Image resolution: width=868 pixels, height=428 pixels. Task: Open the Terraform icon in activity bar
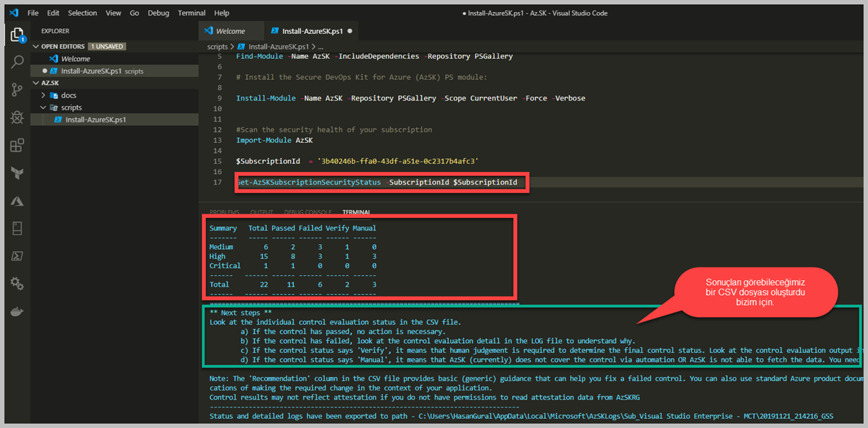click(17, 173)
